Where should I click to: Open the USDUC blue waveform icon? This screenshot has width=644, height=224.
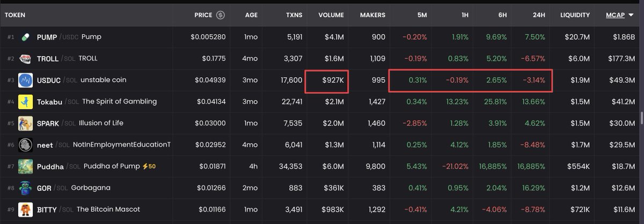pos(25,80)
